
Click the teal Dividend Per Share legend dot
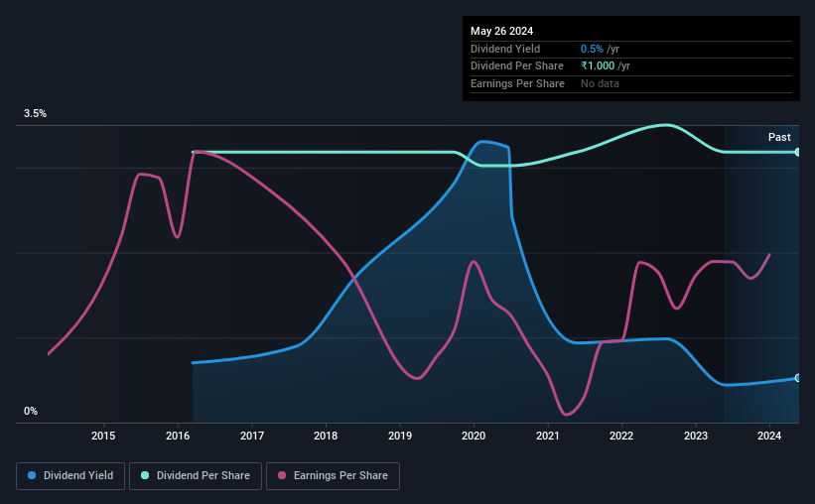pyautogui.click(x=145, y=475)
